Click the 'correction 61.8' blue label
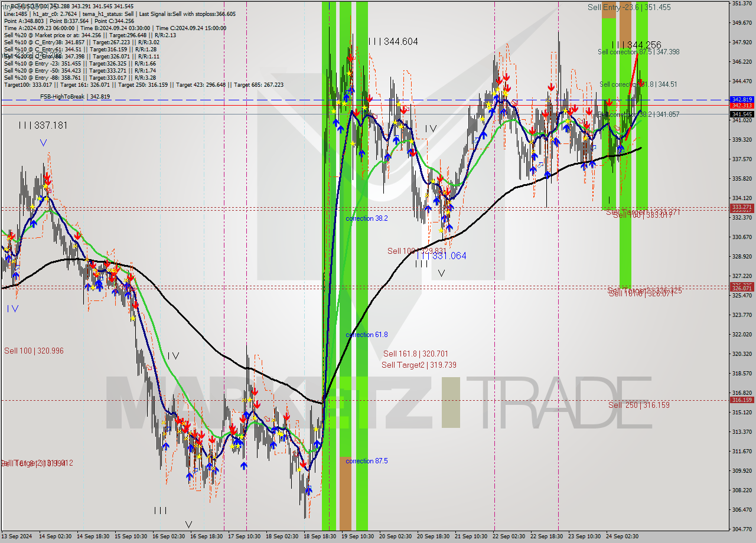Viewport: 756px width, 543px height. (x=367, y=335)
